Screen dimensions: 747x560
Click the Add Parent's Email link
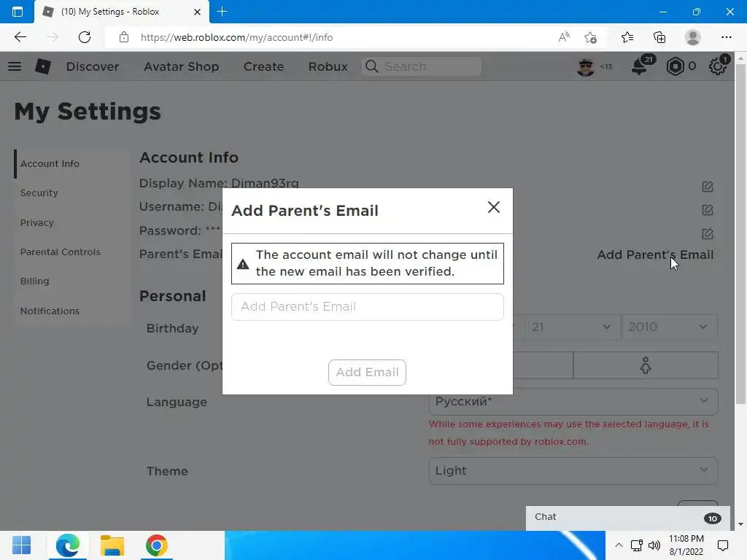(x=655, y=254)
